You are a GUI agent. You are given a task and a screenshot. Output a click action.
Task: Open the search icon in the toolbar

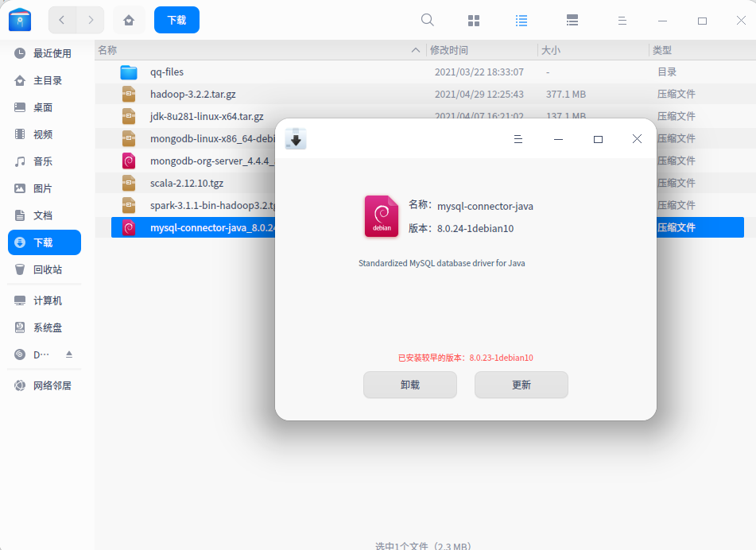[x=427, y=20]
